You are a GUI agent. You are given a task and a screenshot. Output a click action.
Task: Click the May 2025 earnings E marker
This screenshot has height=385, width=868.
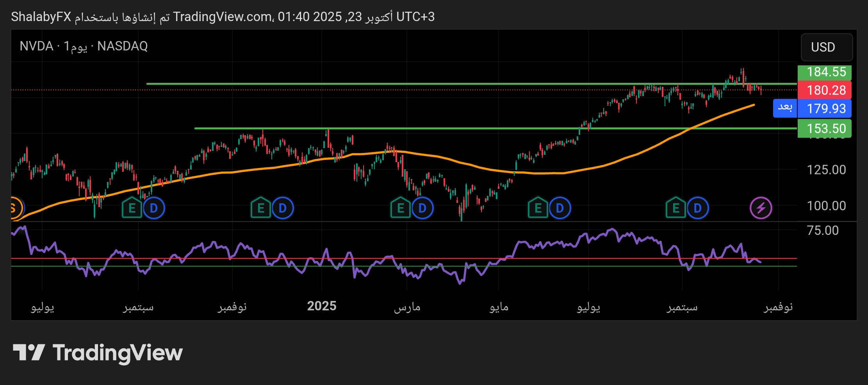pos(538,208)
